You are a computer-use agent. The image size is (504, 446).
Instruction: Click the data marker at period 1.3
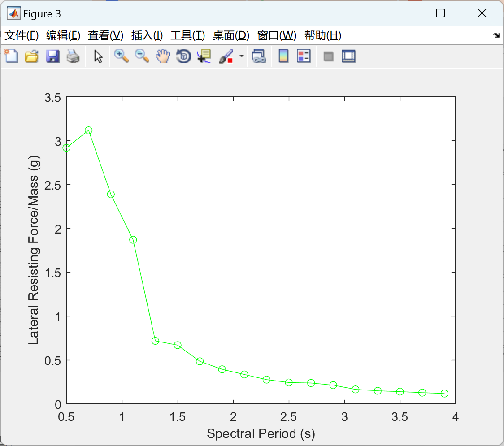click(x=155, y=341)
